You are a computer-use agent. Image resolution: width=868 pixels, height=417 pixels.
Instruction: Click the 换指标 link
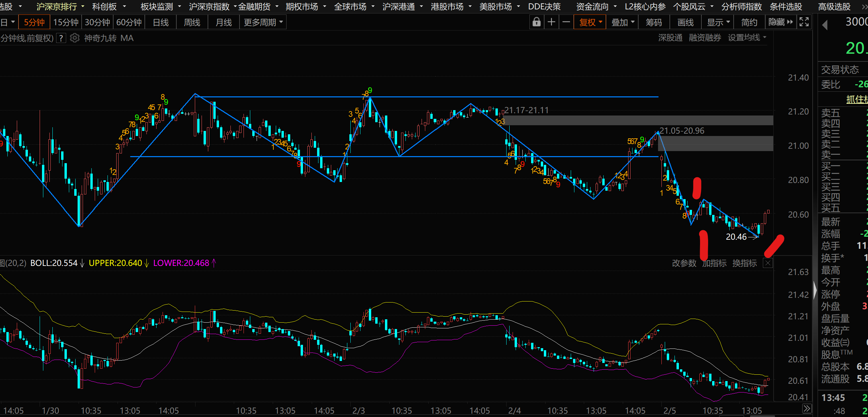point(744,263)
